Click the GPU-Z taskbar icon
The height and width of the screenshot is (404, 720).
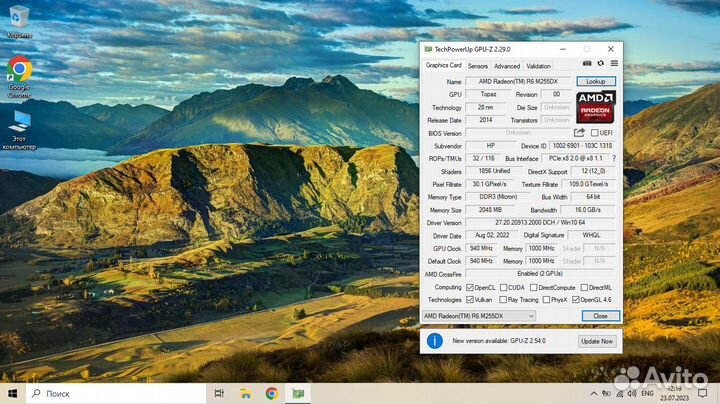point(298,393)
